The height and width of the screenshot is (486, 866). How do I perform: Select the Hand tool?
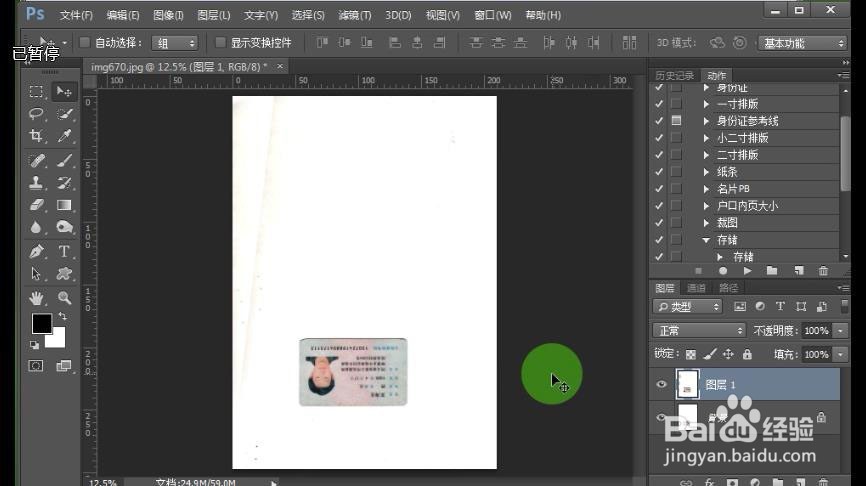pos(36,298)
